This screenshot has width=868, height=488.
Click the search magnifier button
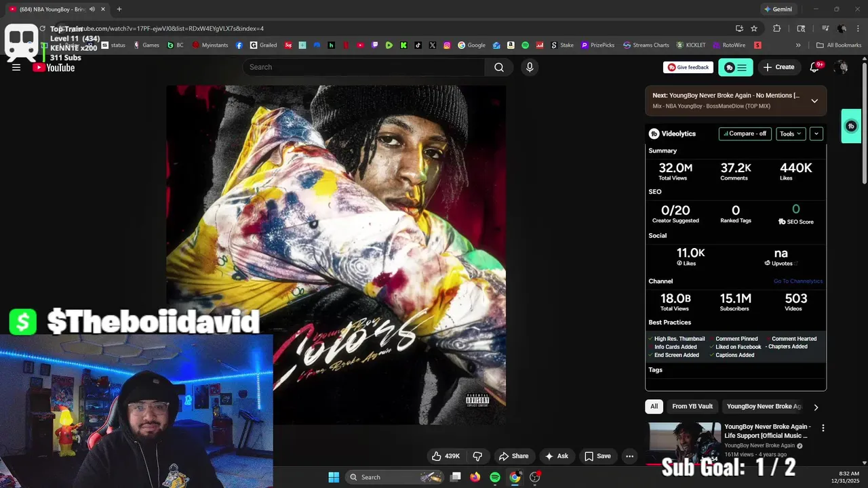[499, 67]
